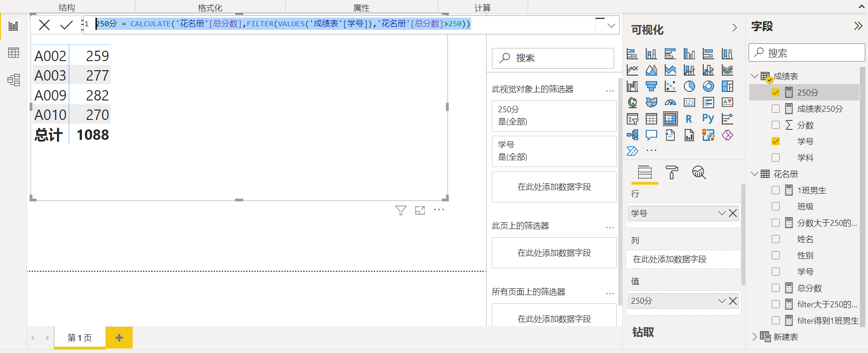This screenshot has height=353, width=868.
Task: Insert a slicer visual
Action: click(x=632, y=119)
